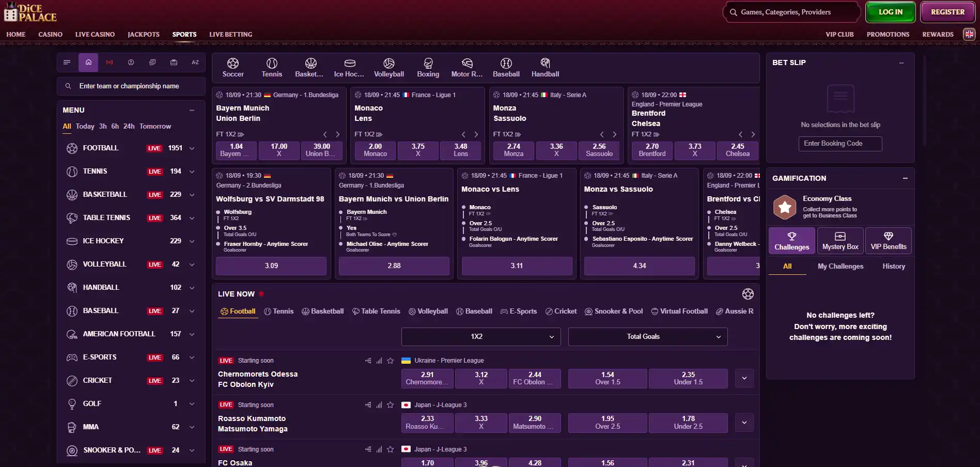Select the Soccer sport icon
Image resolution: width=980 pixels, height=467 pixels.
coord(233,68)
